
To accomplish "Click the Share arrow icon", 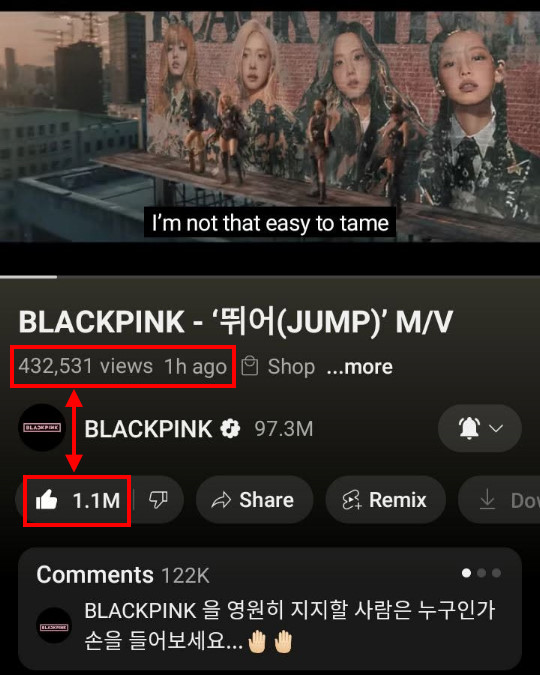I will pyautogui.click(x=221, y=500).
